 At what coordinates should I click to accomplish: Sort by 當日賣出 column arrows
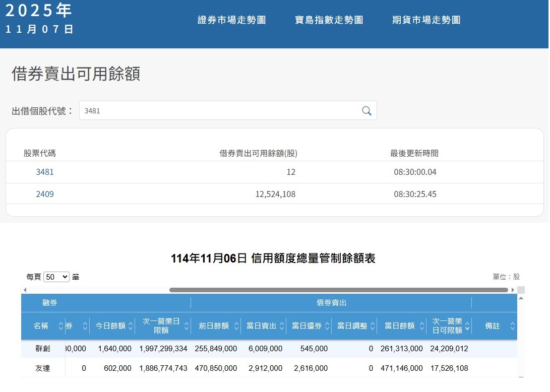coord(281,326)
